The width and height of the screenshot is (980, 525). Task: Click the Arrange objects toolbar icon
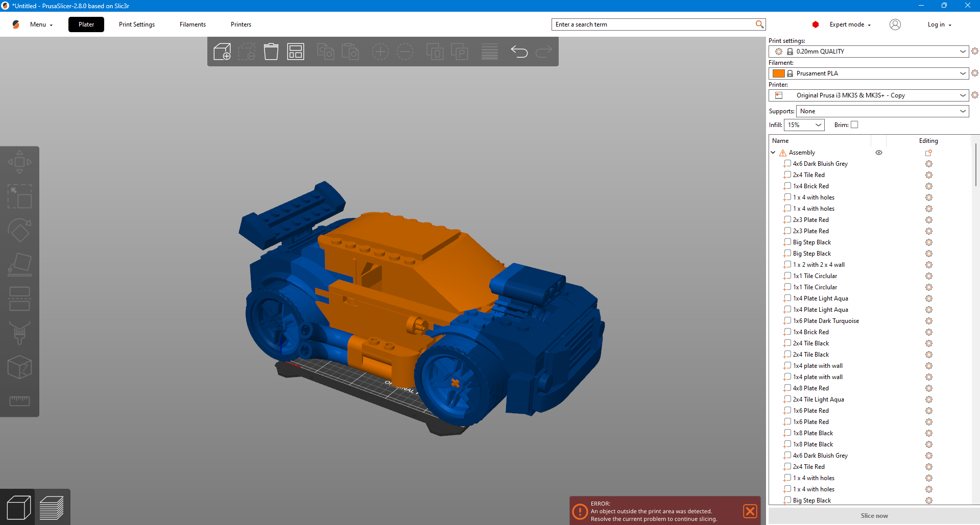296,52
